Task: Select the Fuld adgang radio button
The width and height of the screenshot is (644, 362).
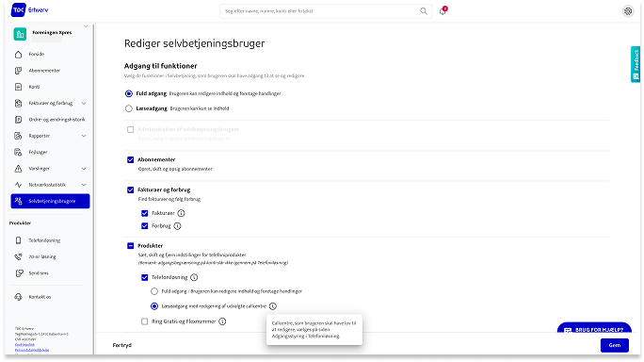Action: pos(129,93)
